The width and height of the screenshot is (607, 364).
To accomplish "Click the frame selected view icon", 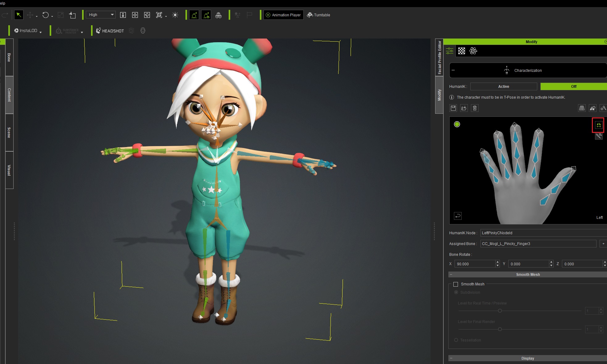I will [159, 15].
